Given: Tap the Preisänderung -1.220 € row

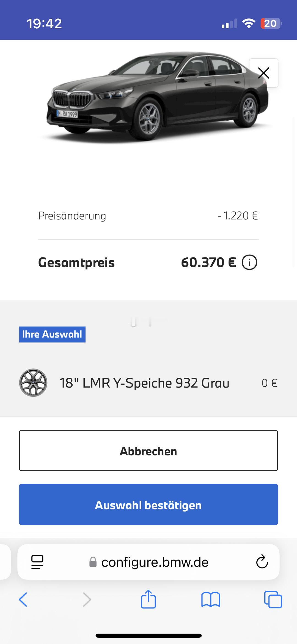Looking at the screenshot, I should pyautogui.click(x=148, y=216).
